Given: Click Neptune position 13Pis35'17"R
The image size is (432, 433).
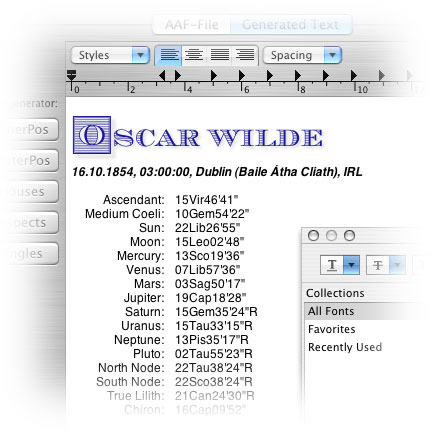Looking at the screenshot, I should coord(212,340).
